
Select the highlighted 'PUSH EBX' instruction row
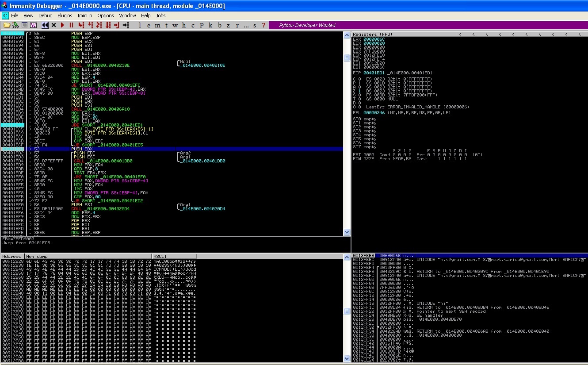[x=172, y=149]
